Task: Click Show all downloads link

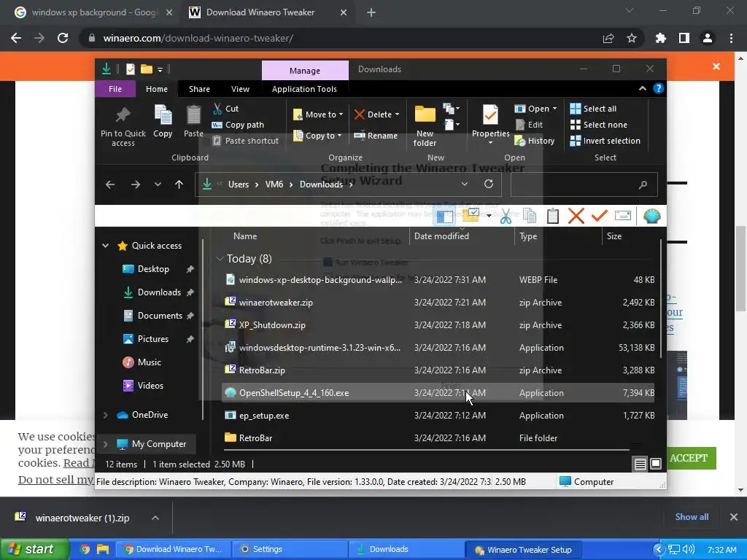Action: tap(692, 517)
